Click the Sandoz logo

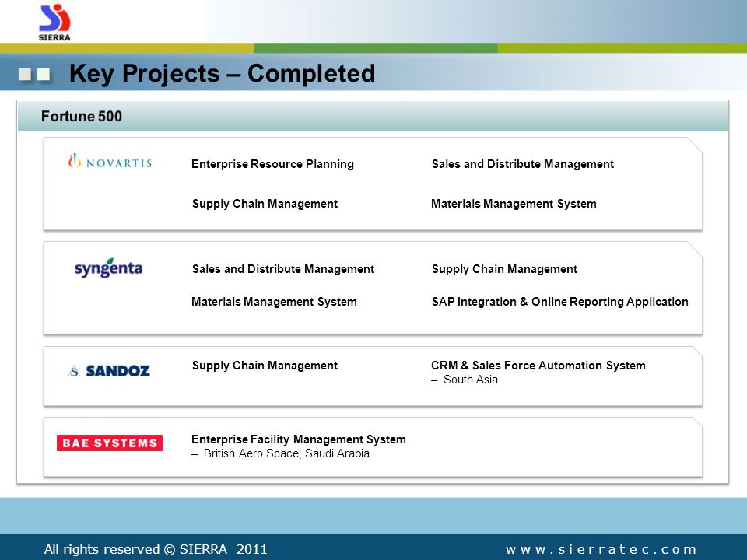(109, 370)
